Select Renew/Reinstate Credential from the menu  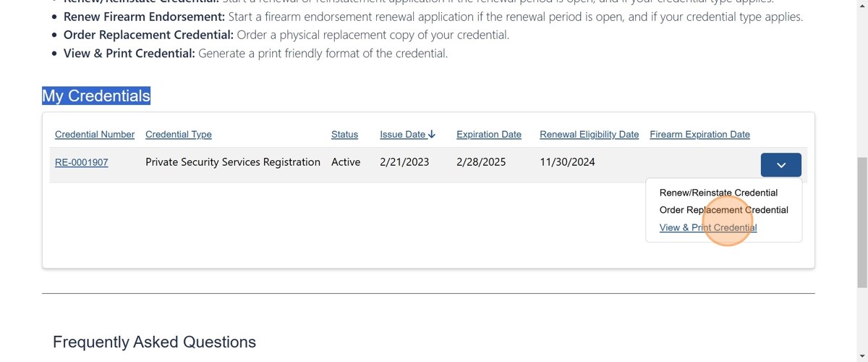[x=718, y=193]
